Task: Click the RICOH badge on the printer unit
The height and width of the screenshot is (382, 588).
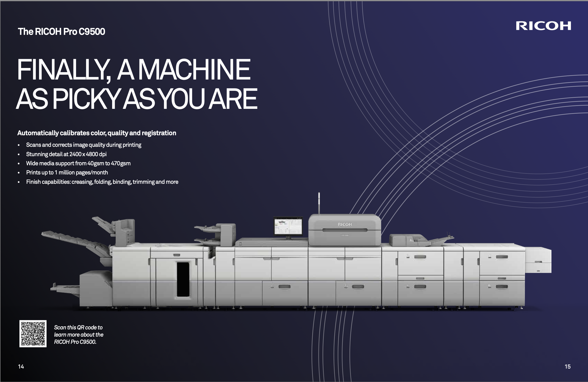Action: 345,224
